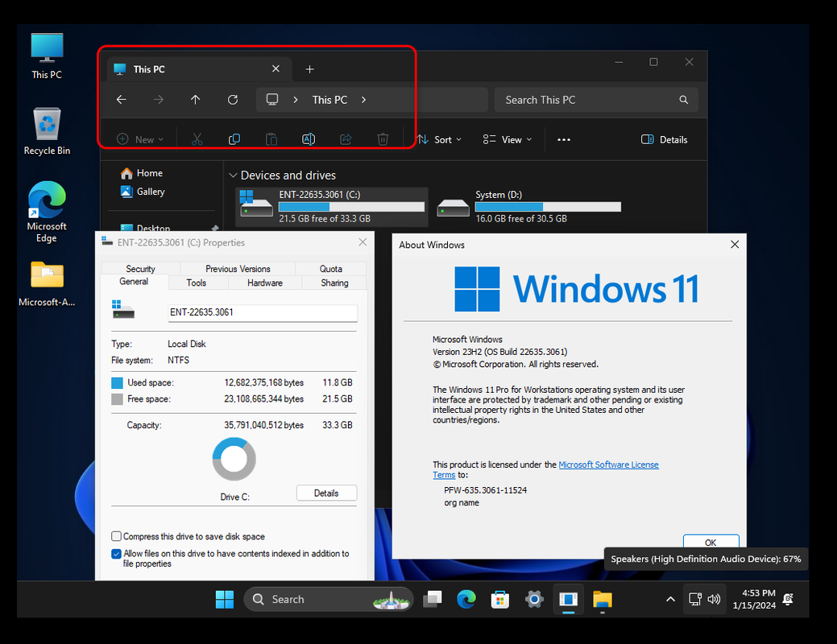This screenshot has height=644, width=837.
Task: Click the Delete trash icon
Action: [383, 140]
